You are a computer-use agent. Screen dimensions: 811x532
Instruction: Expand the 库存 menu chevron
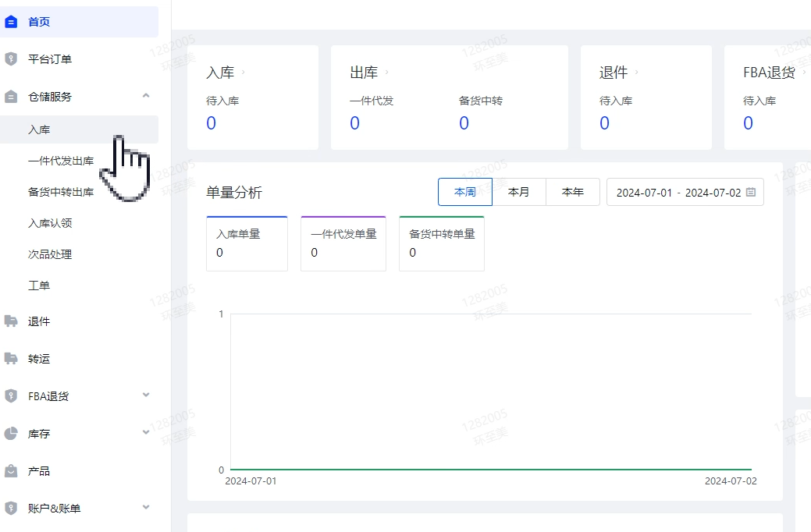point(146,432)
